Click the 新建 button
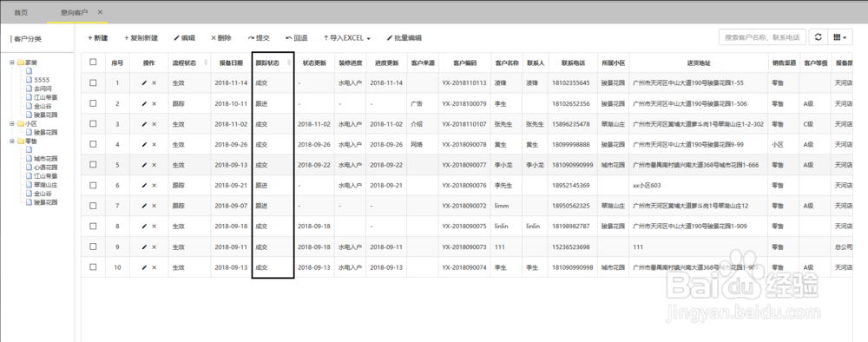Image resolution: width=868 pixels, height=342 pixels. pyautogui.click(x=97, y=38)
